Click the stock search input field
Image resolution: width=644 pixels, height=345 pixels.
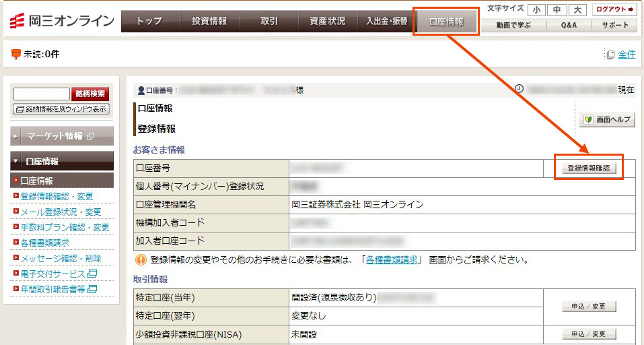click(x=42, y=94)
